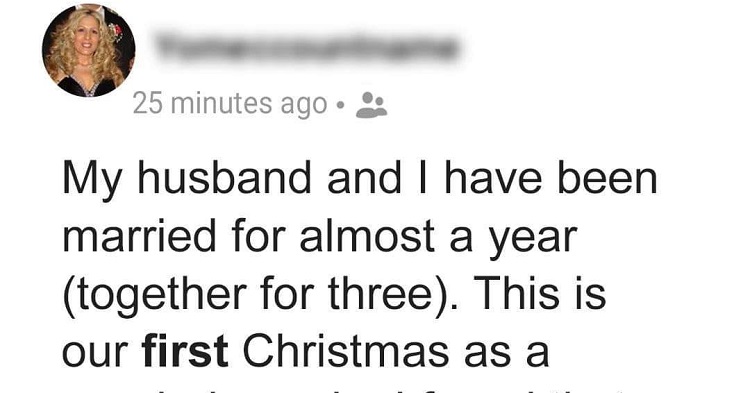Screen dimensions: 750x393
Task: Click the word 'husband' in the post
Action: click(225, 178)
